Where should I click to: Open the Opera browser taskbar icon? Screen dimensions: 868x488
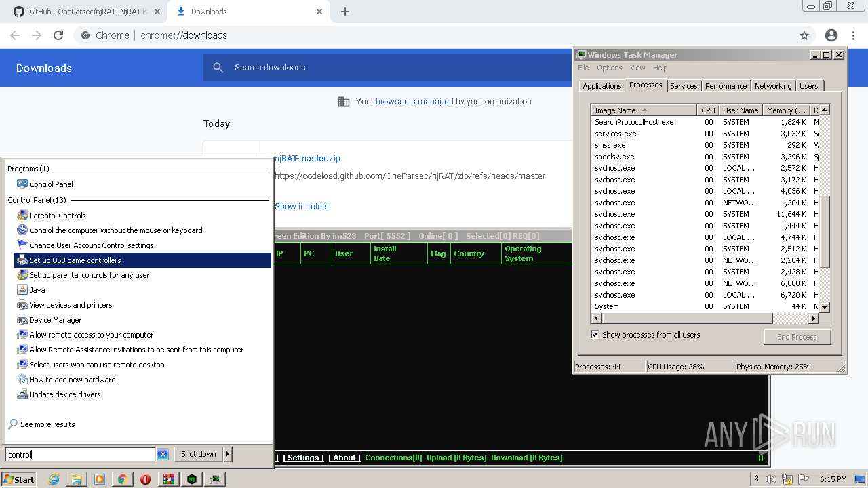[x=145, y=479]
